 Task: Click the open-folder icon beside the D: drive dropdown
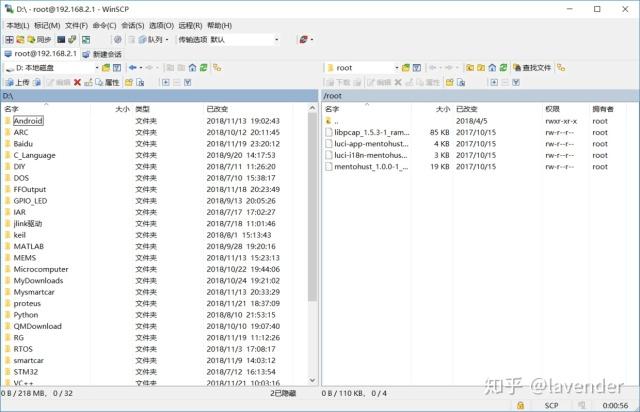(106, 68)
